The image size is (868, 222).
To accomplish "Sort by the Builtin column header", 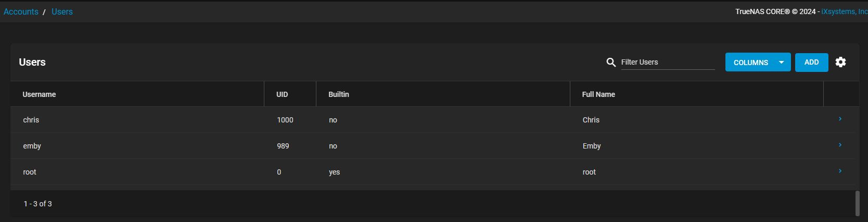I will [339, 94].
